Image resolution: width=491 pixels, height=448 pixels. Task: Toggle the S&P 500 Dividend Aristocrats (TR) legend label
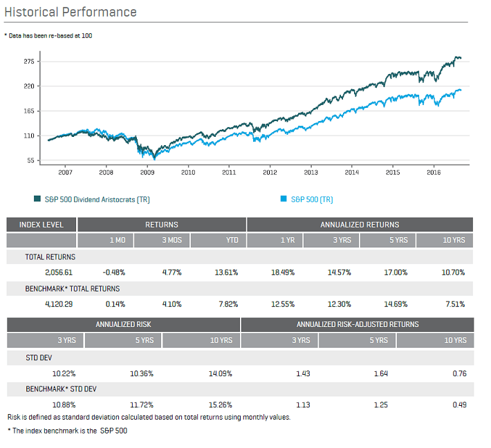click(x=96, y=199)
